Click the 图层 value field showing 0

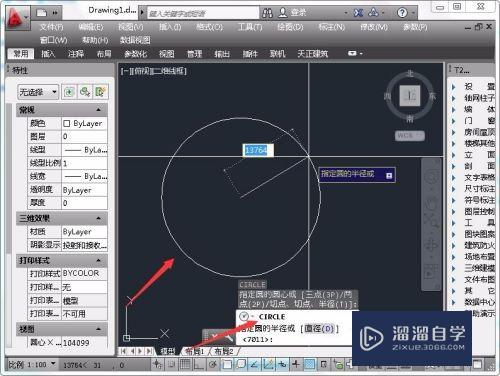(x=84, y=136)
